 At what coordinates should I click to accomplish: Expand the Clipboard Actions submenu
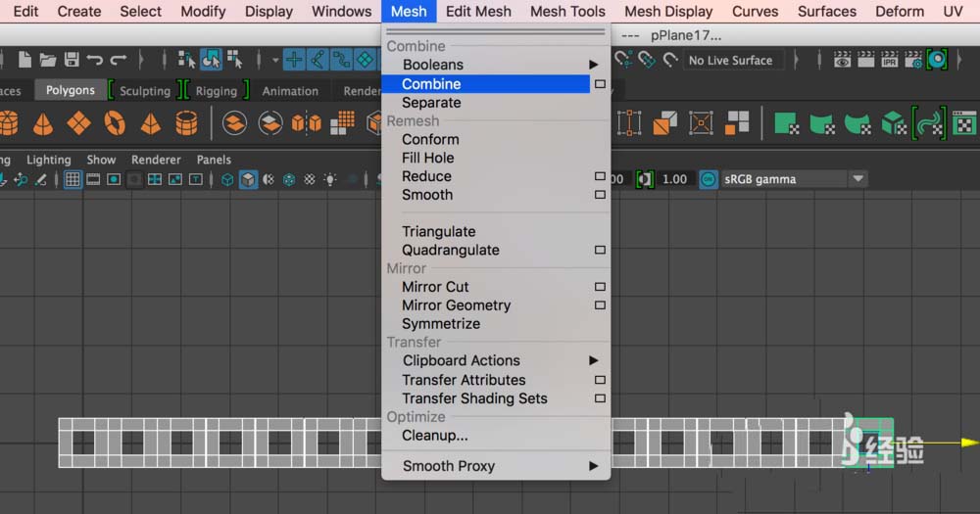(x=593, y=361)
